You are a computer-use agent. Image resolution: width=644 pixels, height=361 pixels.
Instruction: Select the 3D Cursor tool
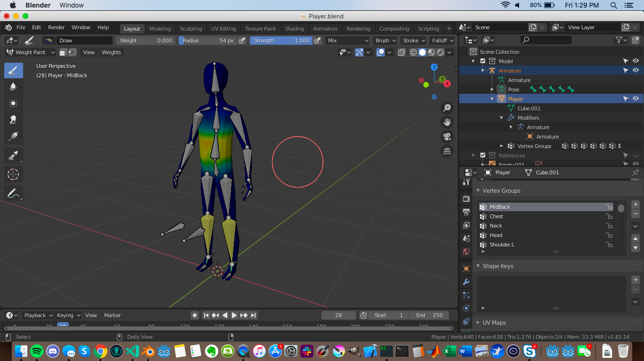[14, 174]
